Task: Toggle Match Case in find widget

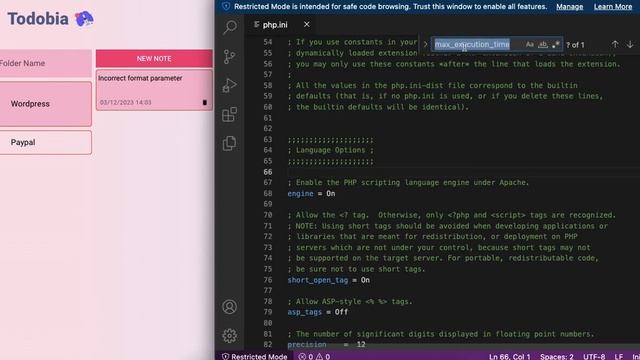Action: (530, 44)
